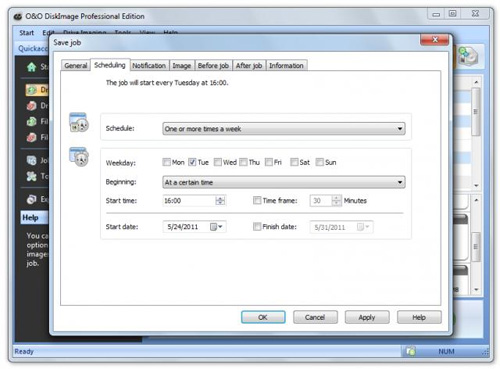
Task: Click the green file backup sidebar icon
Action: 32,121
